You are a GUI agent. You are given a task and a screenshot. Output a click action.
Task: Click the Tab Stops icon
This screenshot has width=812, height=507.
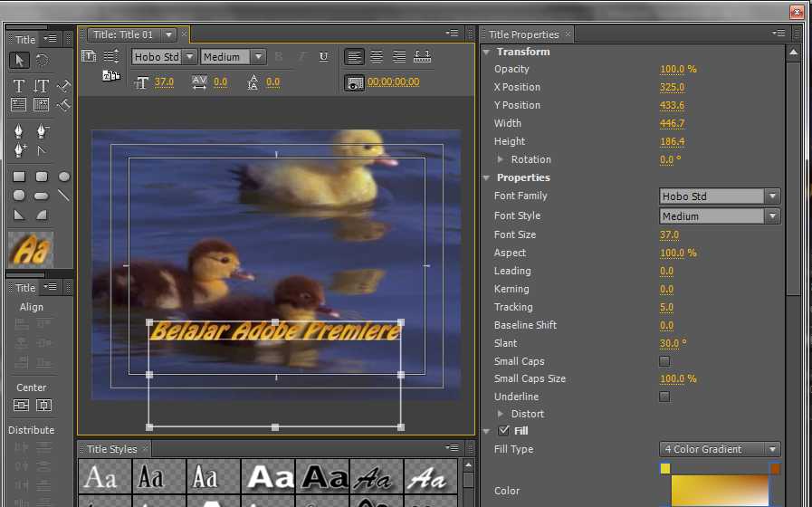422,56
